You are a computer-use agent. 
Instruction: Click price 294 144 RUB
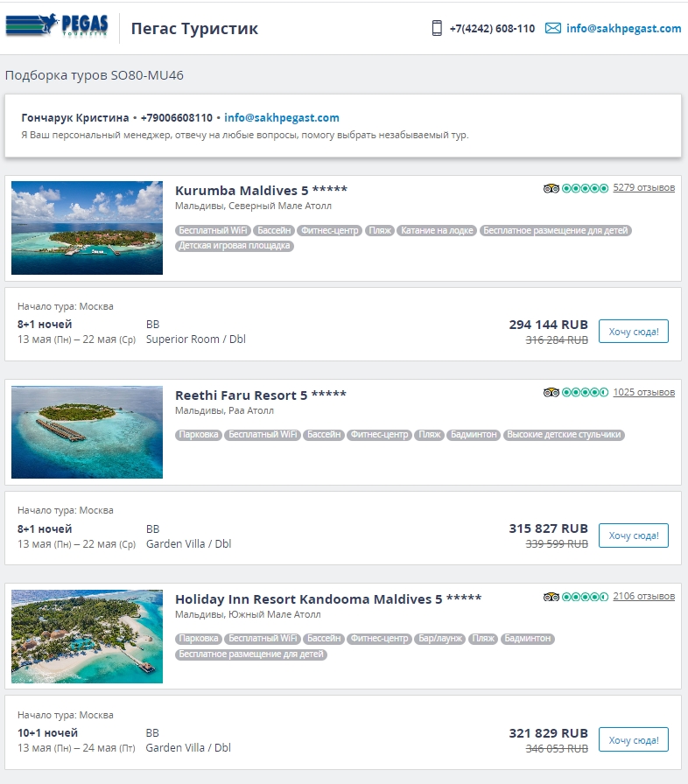point(548,325)
